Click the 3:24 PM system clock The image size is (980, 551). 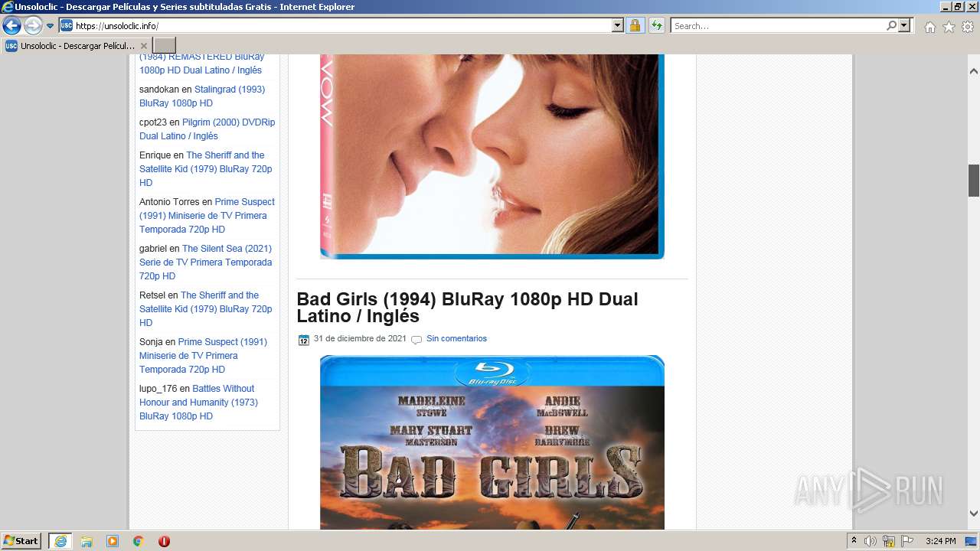point(940,541)
